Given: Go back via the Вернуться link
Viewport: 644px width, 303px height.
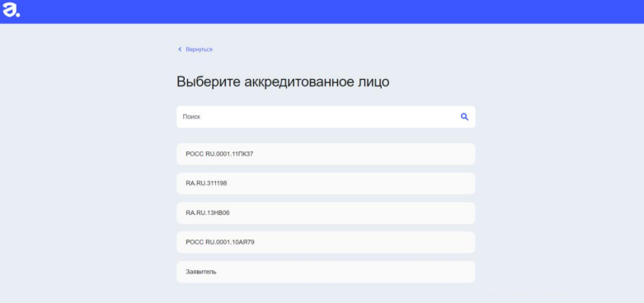Looking at the screenshot, I should point(199,49).
